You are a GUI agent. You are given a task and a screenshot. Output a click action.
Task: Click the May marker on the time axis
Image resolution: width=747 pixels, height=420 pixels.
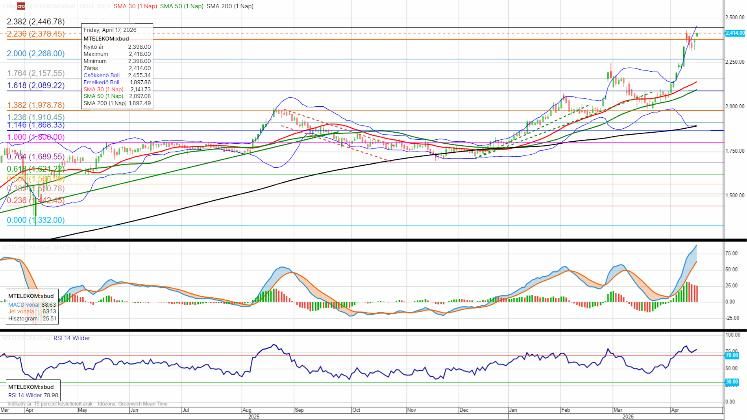(83, 410)
